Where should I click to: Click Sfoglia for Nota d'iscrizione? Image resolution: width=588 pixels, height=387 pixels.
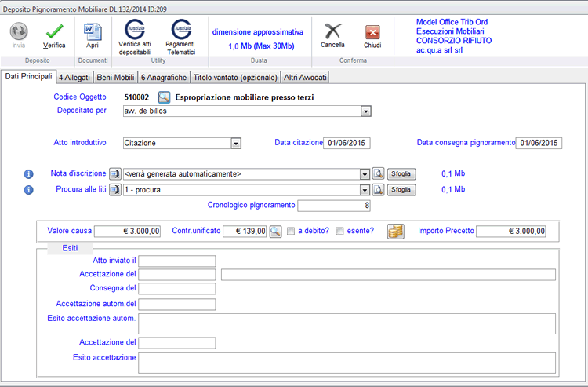click(x=401, y=173)
